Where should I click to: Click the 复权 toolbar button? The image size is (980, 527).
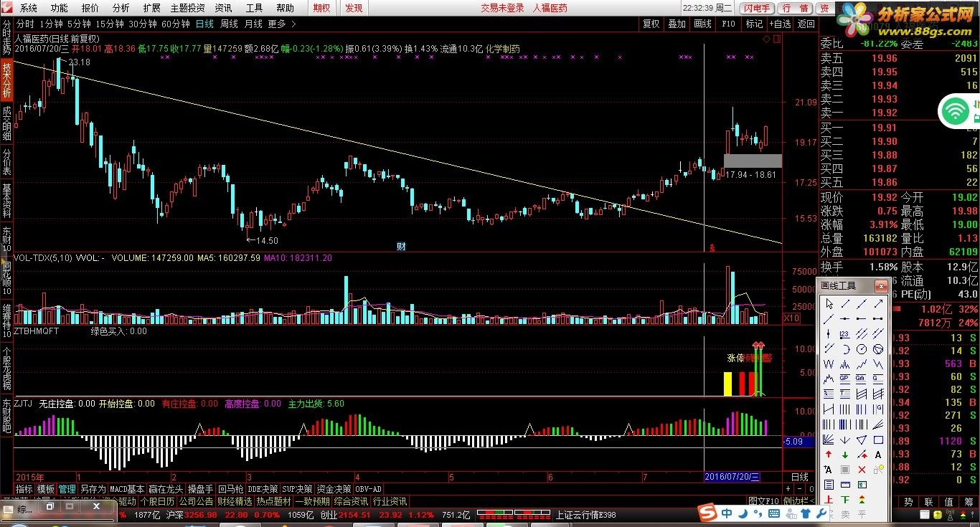(x=651, y=24)
